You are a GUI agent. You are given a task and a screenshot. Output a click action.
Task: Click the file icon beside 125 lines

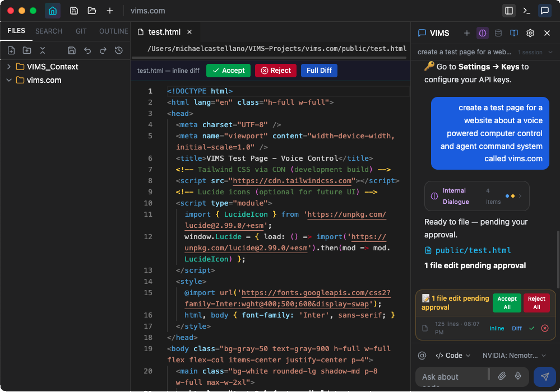[x=425, y=328]
